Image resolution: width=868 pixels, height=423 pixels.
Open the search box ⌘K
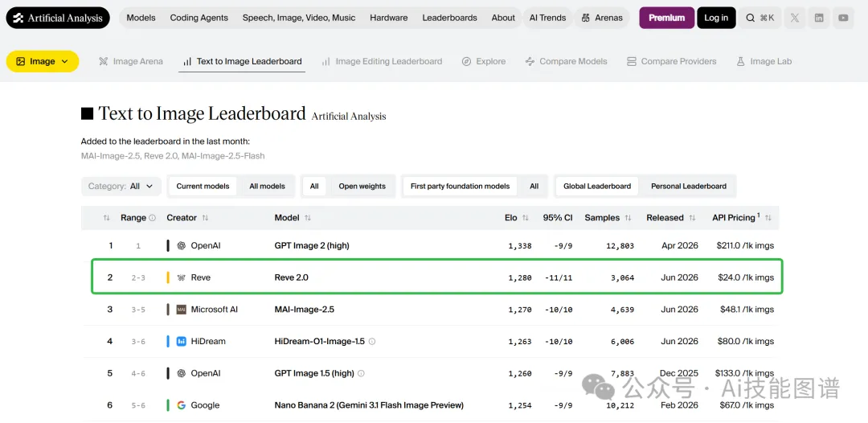pyautogui.click(x=760, y=18)
